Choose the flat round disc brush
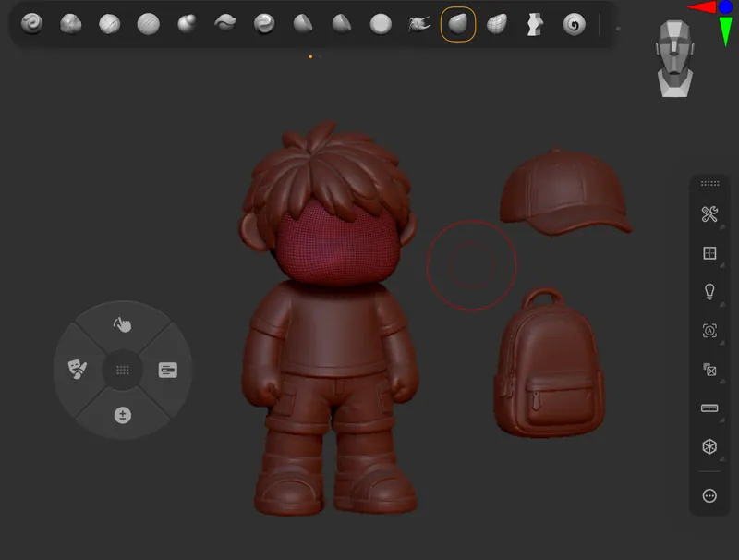Screen dimensions: 739x560 click(x=381, y=24)
